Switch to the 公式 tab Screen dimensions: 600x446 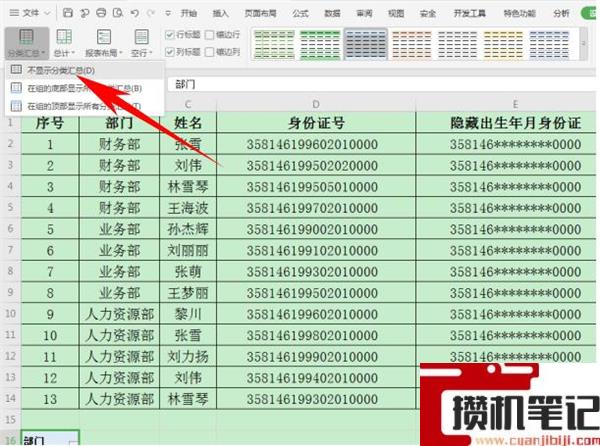(300, 13)
